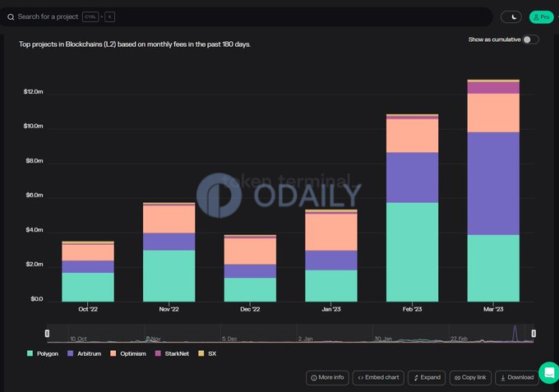Toggle dark mode moon switch

[511, 16]
